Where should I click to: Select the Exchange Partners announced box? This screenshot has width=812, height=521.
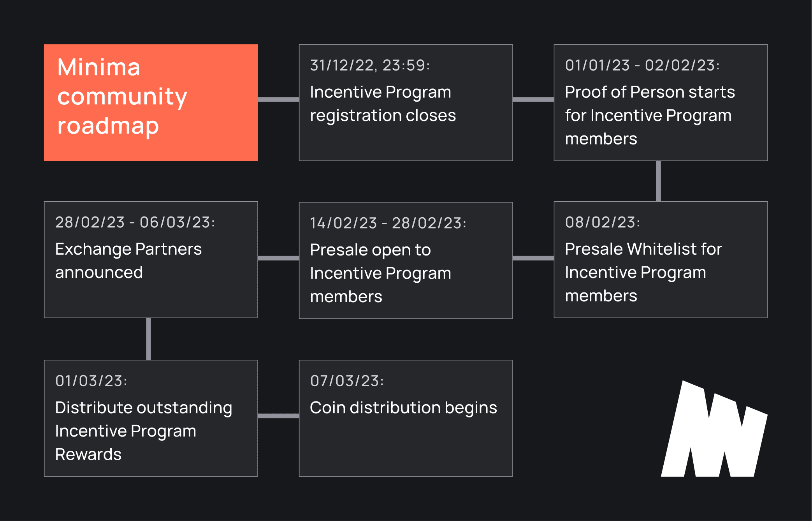tap(151, 260)
